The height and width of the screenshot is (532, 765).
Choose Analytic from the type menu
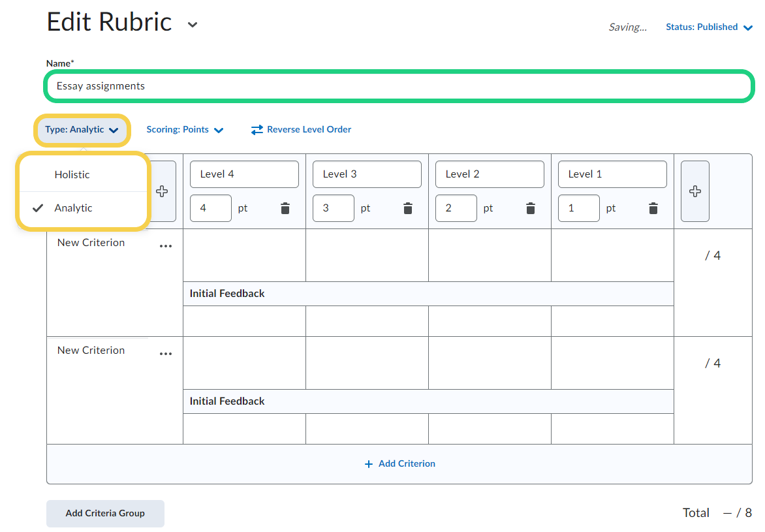point(74,208)
